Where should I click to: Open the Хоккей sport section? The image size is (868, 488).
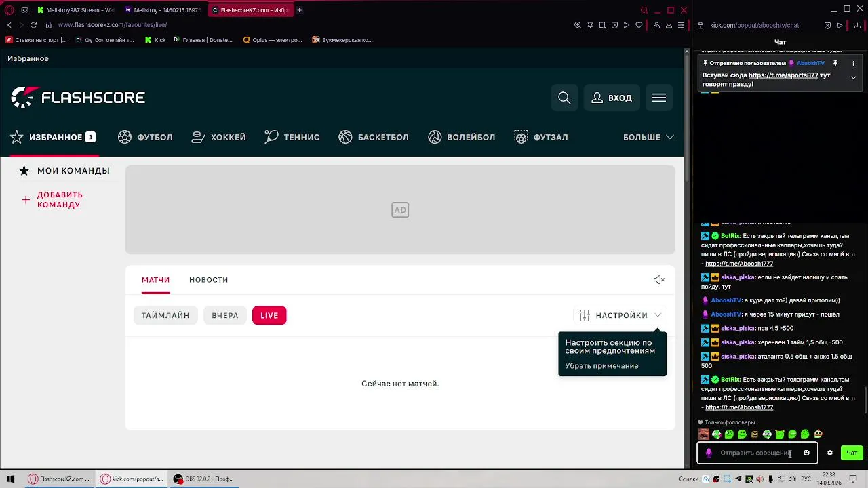pyautogui.click(x=218, y=137)
